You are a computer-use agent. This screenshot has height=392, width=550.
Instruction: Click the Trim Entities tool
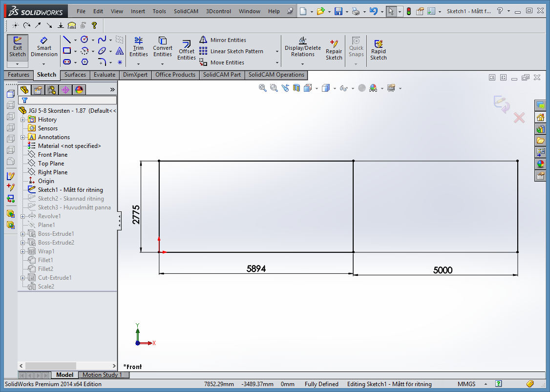[139, 47]
